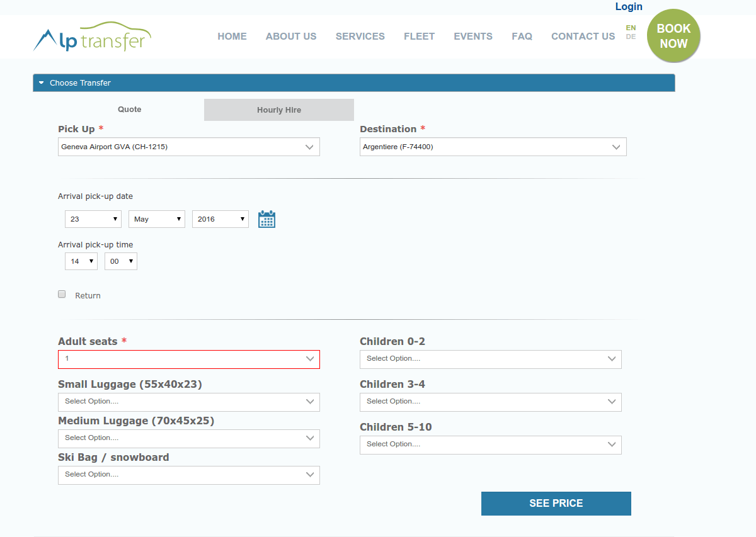Select the pick-up hour dropdown

(81, 261)
